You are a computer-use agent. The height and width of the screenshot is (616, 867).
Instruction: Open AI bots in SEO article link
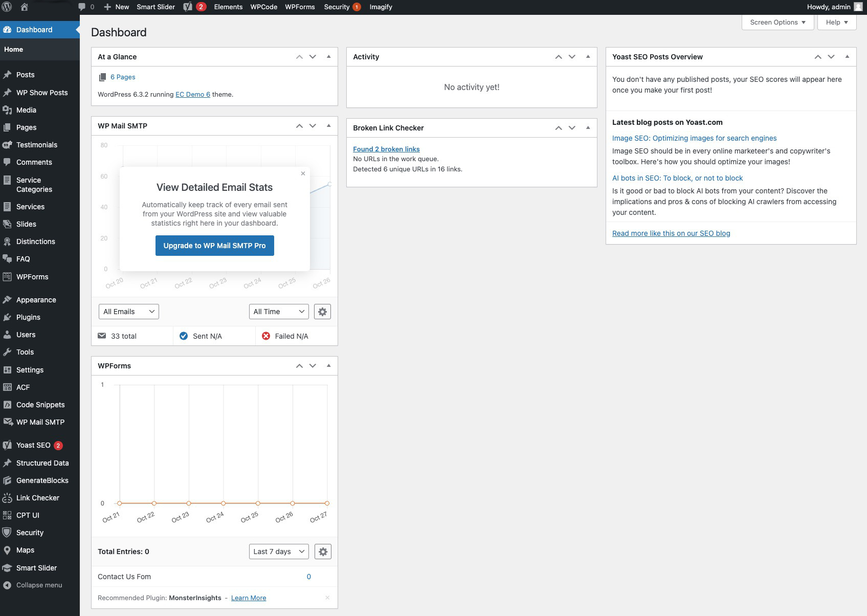677,178
